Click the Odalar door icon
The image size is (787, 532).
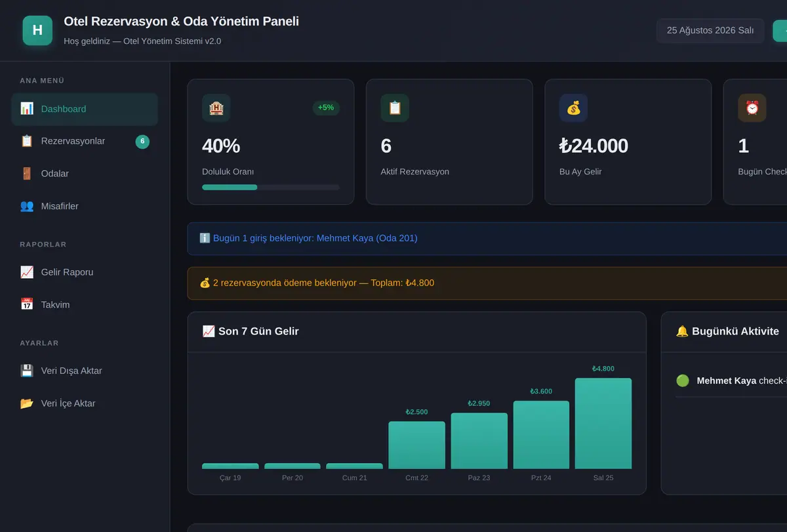(x=27, y=174)
